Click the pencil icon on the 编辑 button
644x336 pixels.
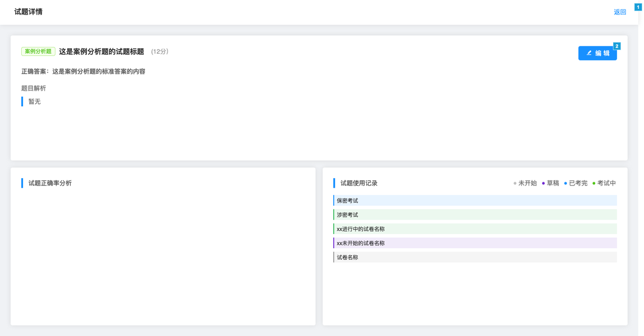tap(589, 53)
